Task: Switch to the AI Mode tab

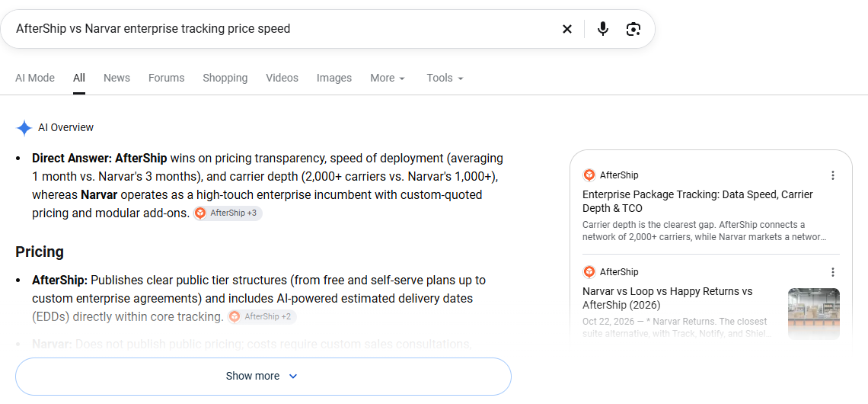Action: click(x=35, y=79)
